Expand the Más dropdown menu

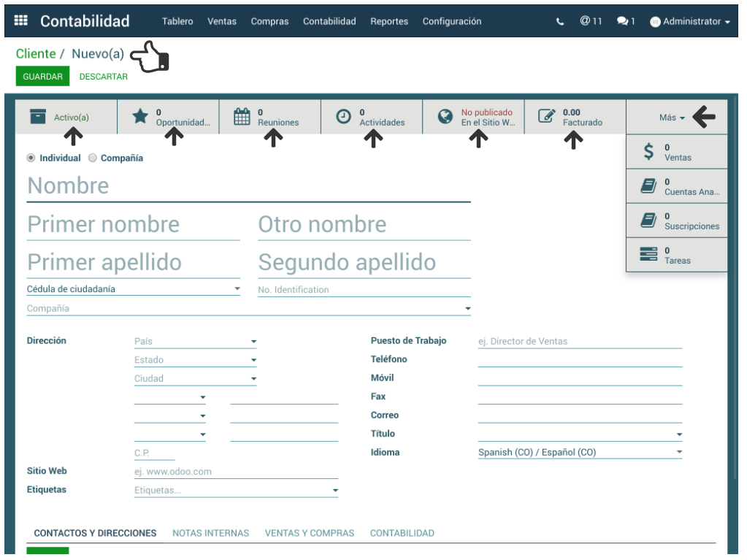(672, 118)
